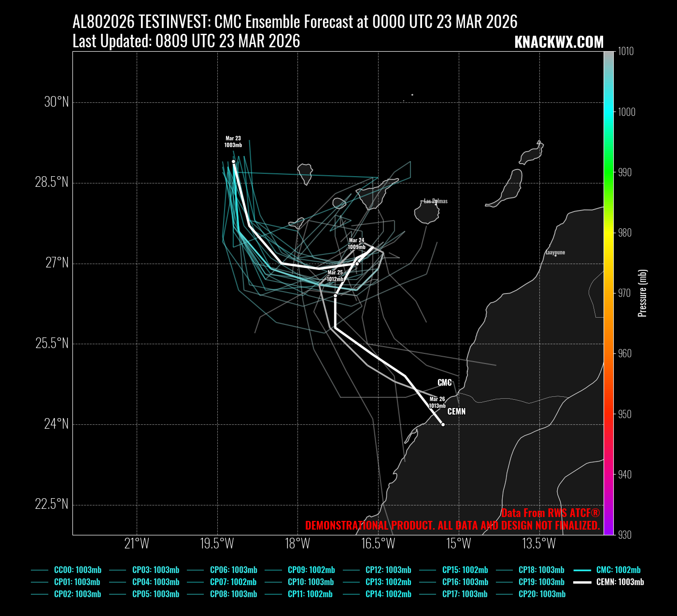Click the Mar 26 1013mb track end marker
Image resolution: width=677 pixels, height=616 pixels.
pos(443,425)
